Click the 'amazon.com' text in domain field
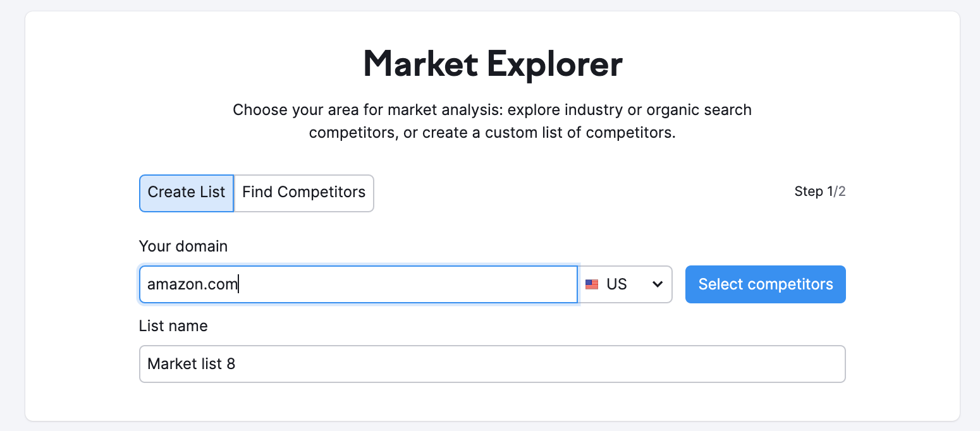This screenshot has width=980, height=431. (x=192, y=284)
